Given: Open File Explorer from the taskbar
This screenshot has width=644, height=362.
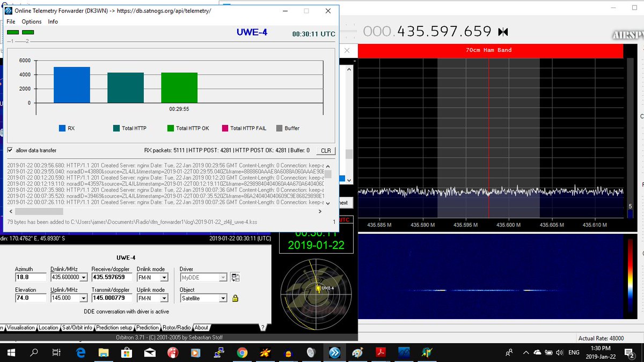Looking at the screenshot, I should 104,352.
